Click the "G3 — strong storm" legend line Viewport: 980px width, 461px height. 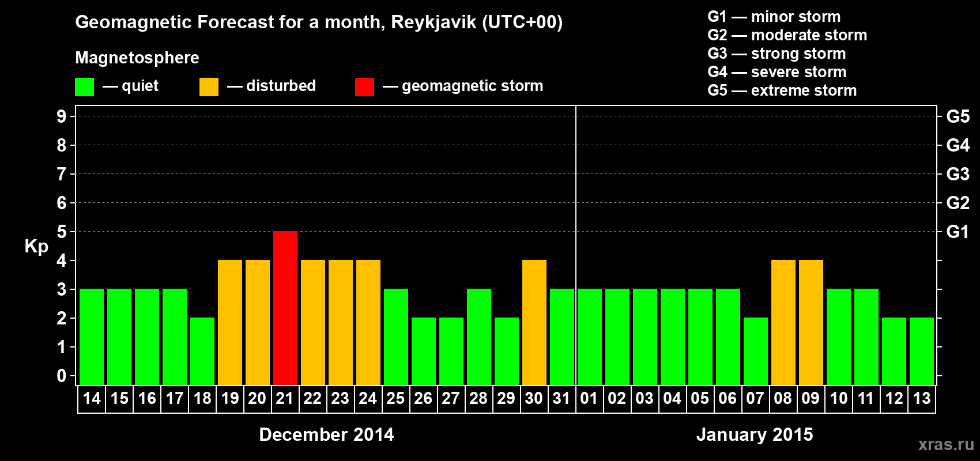pyautogui.click(x=777, y=54)
